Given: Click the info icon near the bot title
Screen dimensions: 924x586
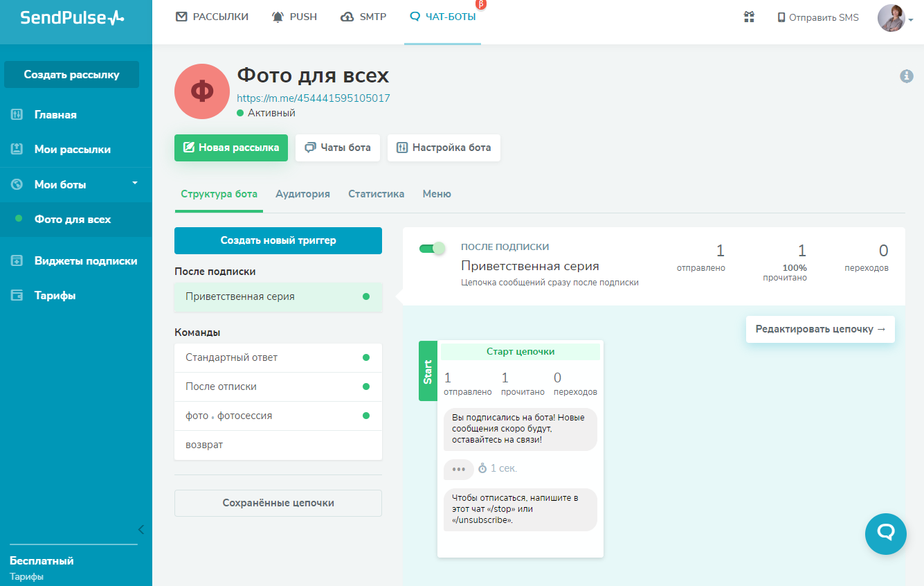Looking at the screenshot, I should 906,77.
